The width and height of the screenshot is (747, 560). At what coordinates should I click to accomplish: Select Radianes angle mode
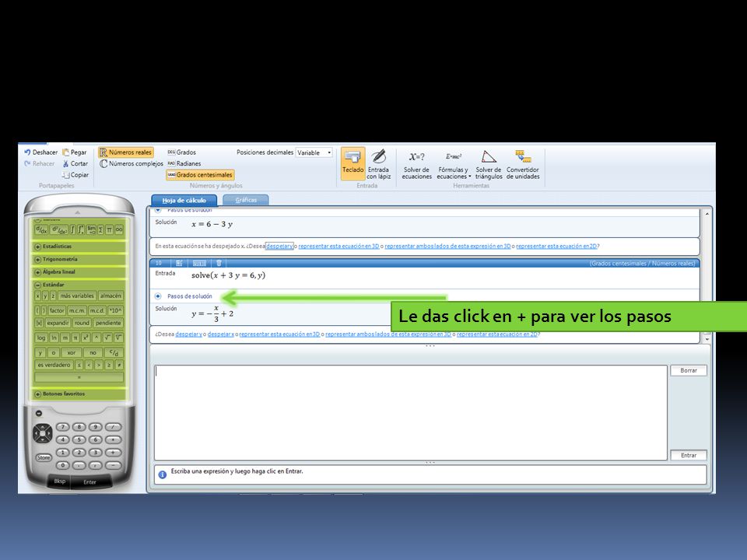(x=184, y=163)
